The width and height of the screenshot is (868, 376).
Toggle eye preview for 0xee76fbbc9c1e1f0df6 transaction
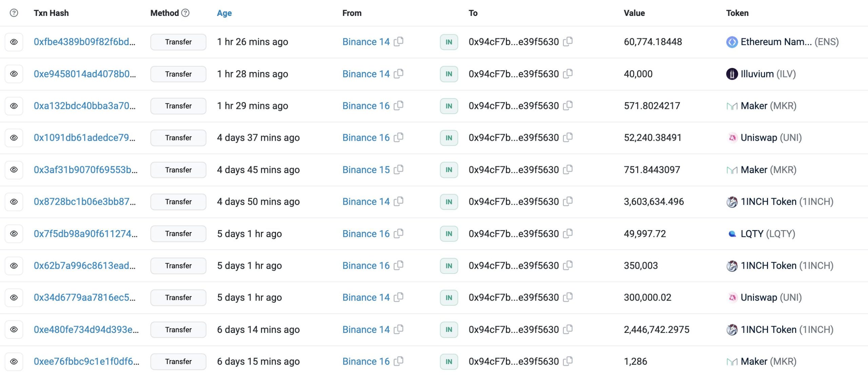(x=14, y=362)
